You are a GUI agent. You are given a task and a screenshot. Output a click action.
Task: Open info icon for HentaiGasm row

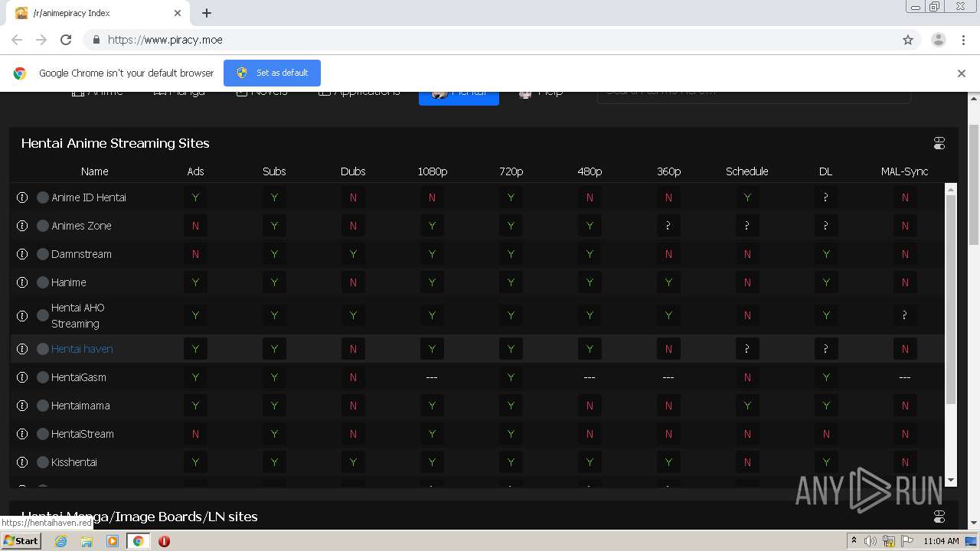pos(22,377)
